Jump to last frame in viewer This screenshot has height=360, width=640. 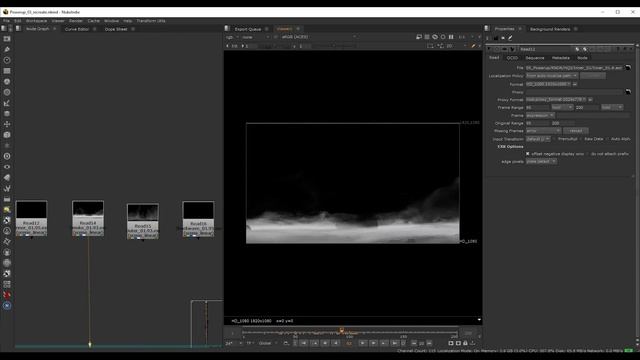pos(394,343)
